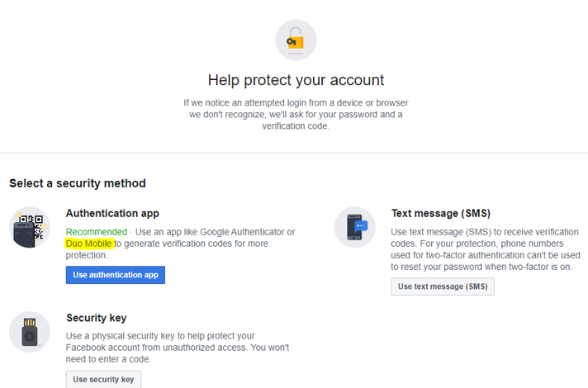Click the Use security key button
The height and width of the screenshot is (388, 588).
[103, 380]
